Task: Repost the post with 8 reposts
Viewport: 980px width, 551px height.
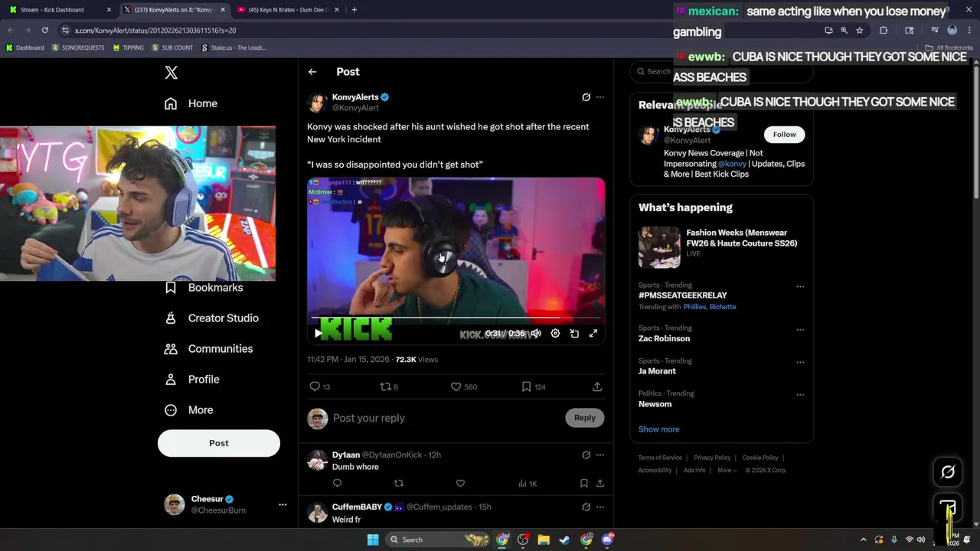Action: pos(389,387)
